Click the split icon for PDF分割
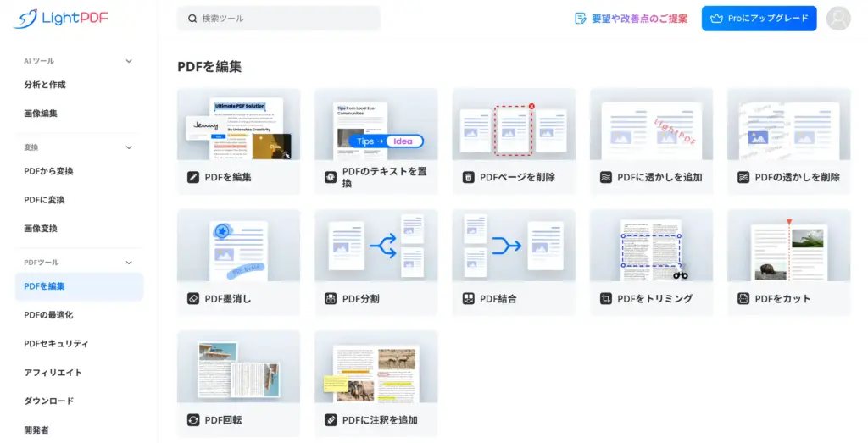This screenshot has height=443, width=868. click(331, 299)
